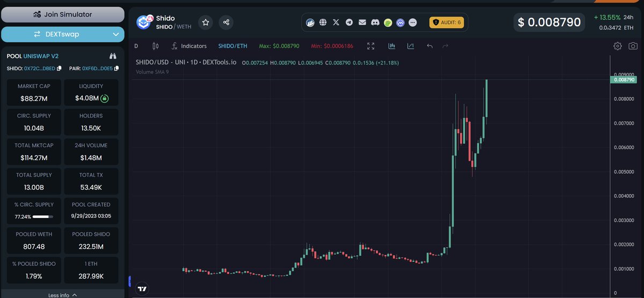Expand the DEXTswap panel
644x298 pixels.
[x=63, y=34]
